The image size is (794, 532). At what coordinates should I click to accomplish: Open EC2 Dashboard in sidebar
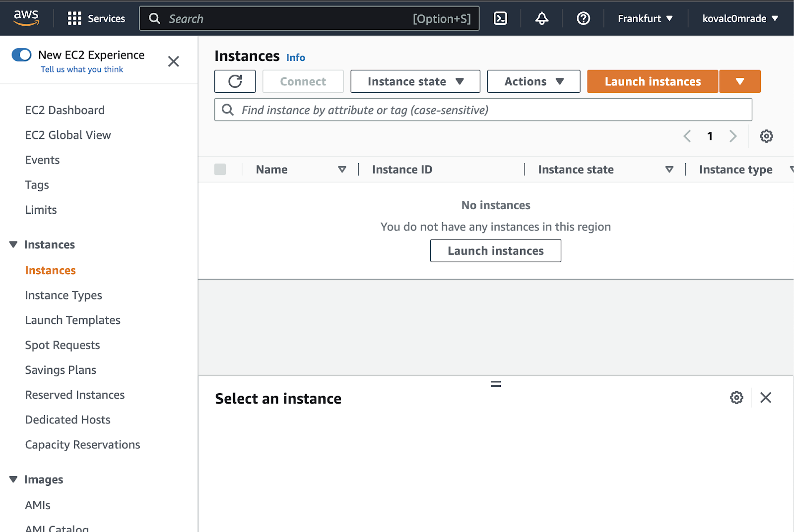[65, 110]
